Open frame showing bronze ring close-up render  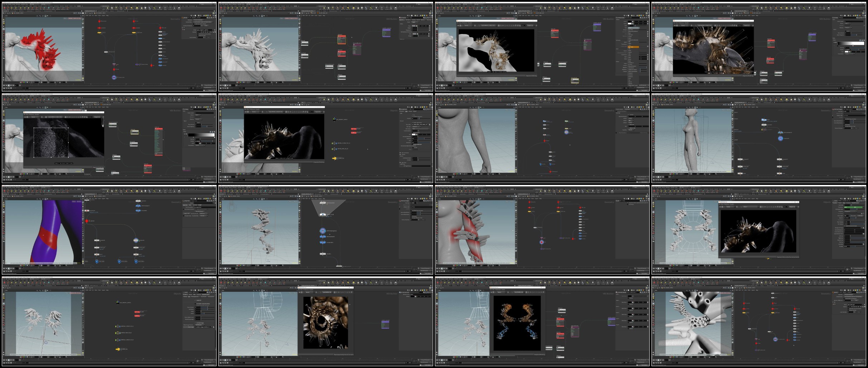(326, 322)
